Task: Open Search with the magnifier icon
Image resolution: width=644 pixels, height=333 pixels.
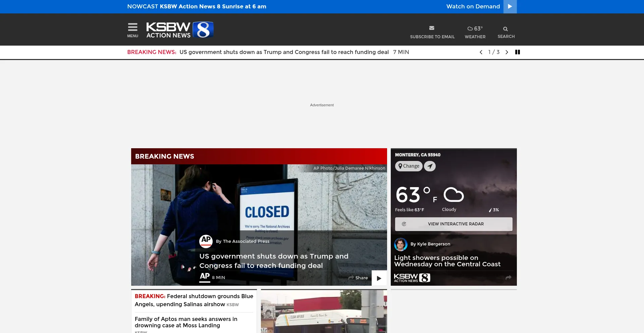Action: [505, 29]
